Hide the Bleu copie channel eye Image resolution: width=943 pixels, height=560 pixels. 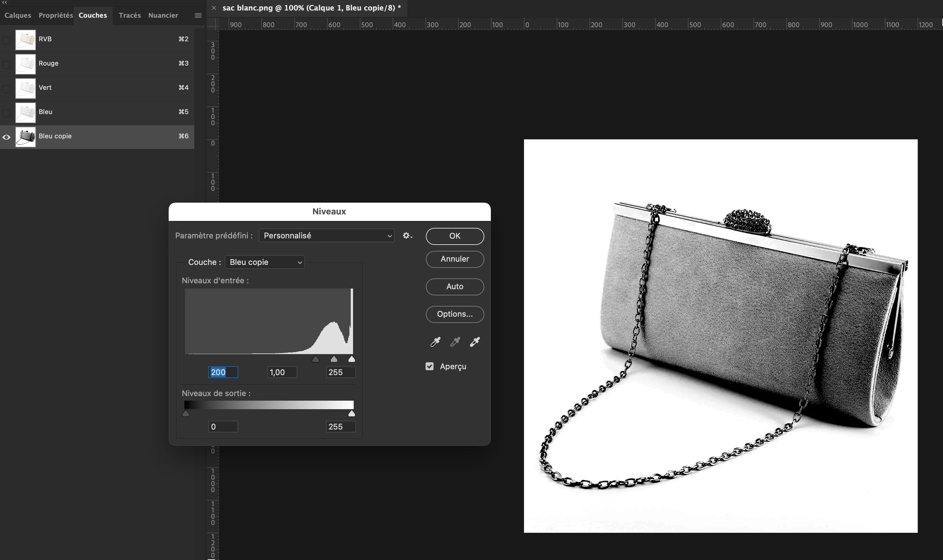pos(7,137)
